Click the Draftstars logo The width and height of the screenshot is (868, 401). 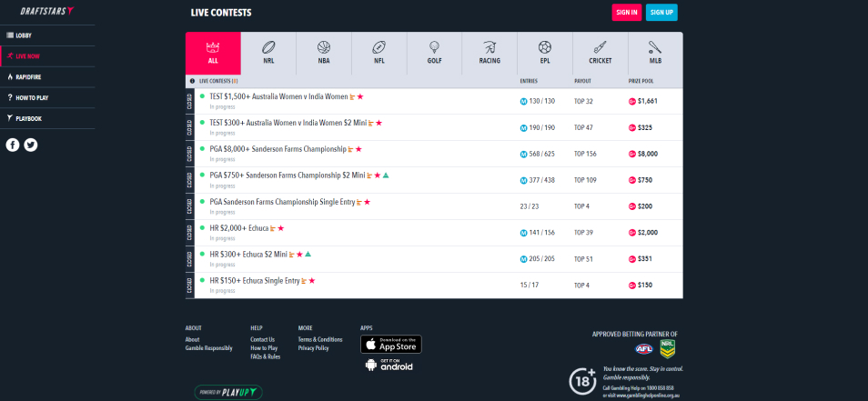pyautogui.click(x=47, y=11)
